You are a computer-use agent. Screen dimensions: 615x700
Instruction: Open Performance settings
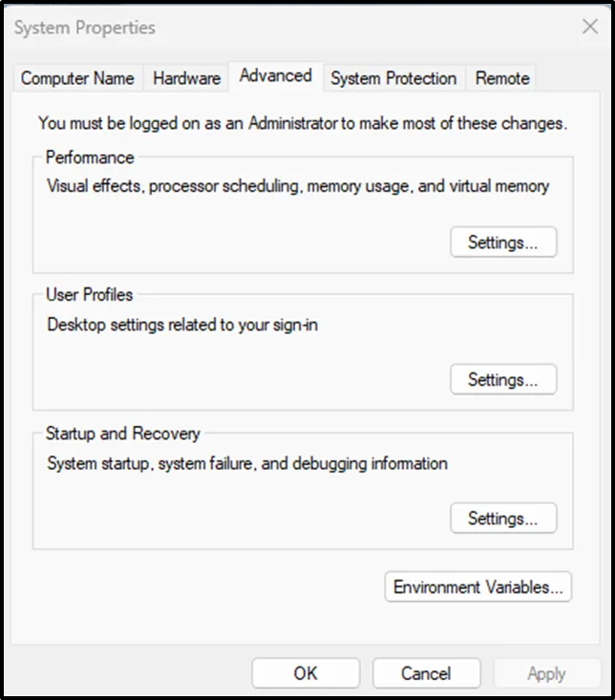pyautogui.click(x=502, y=243)
